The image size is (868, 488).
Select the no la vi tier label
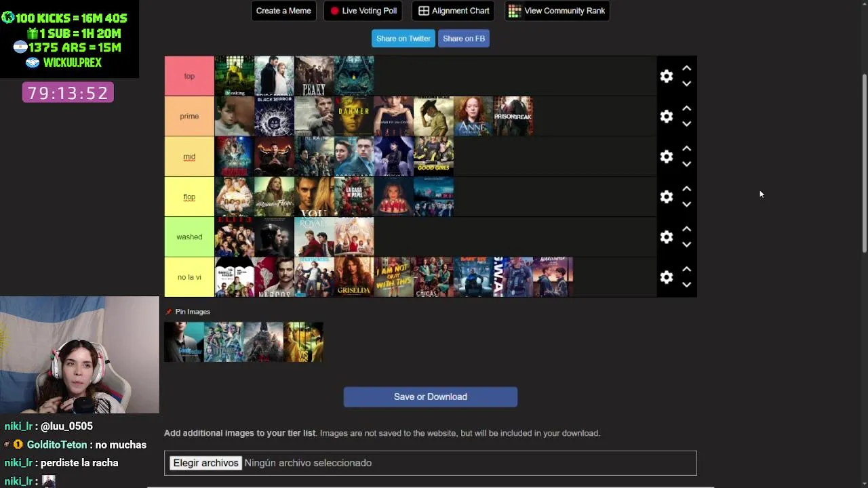[189, 277]
